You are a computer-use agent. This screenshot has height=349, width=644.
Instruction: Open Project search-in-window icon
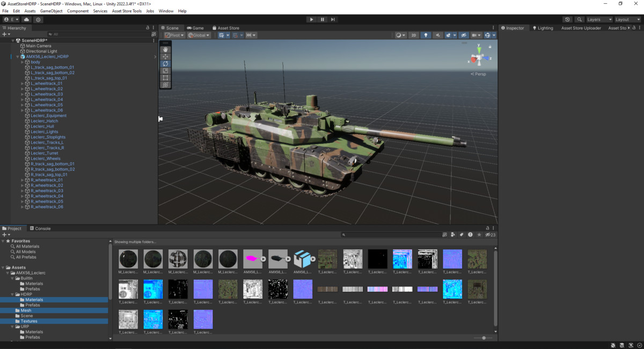444,235
